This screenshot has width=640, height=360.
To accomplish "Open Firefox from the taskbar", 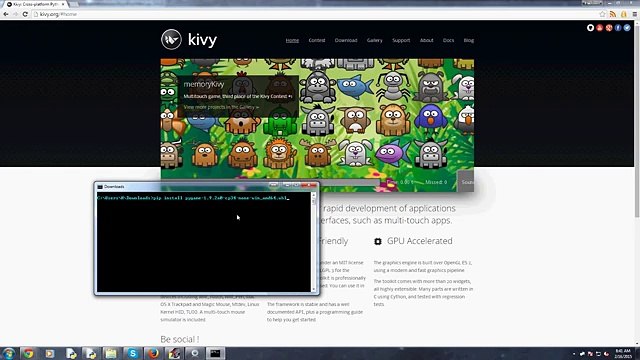I will tap(153, 353).
